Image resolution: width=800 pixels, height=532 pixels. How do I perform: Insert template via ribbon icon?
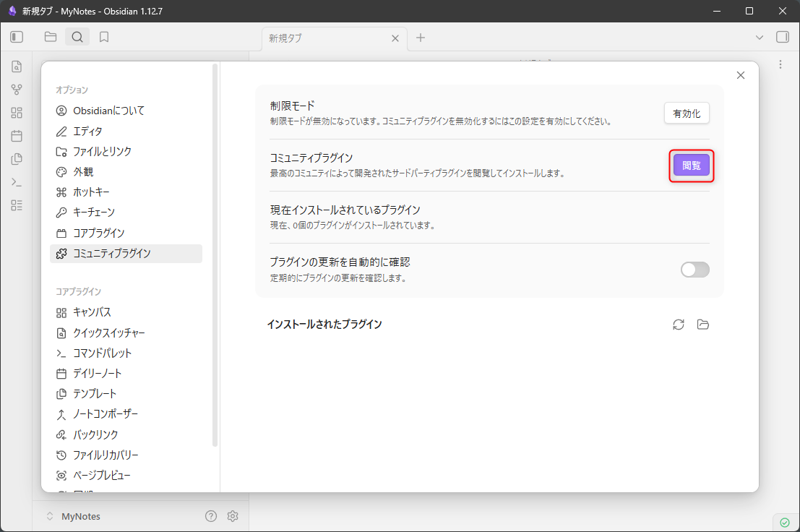point(17,159)
